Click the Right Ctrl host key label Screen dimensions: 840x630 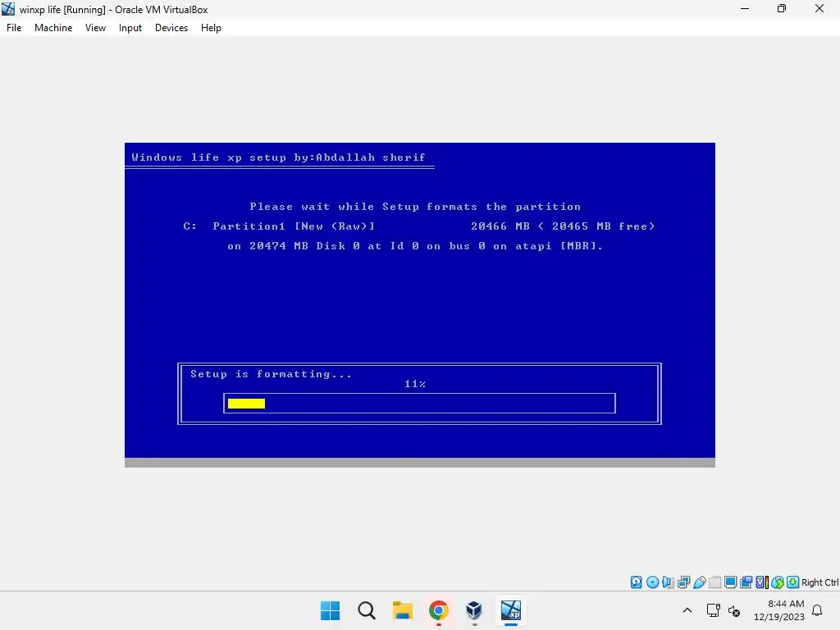coord(820,582)
